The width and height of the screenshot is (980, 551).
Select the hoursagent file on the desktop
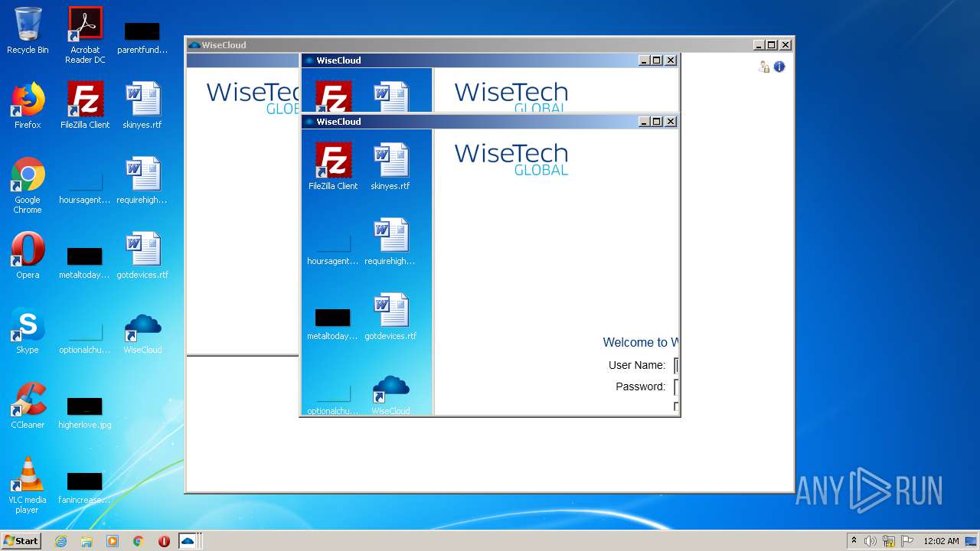tap(85, 189)
